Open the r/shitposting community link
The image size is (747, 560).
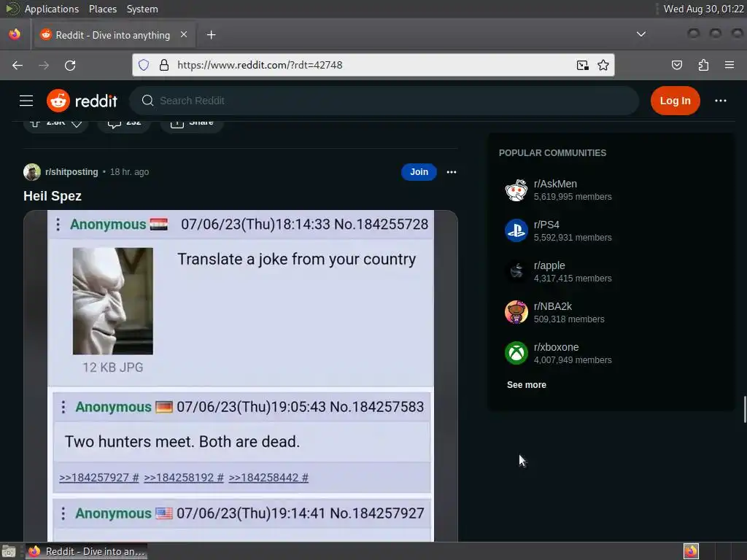coord(71,172)
